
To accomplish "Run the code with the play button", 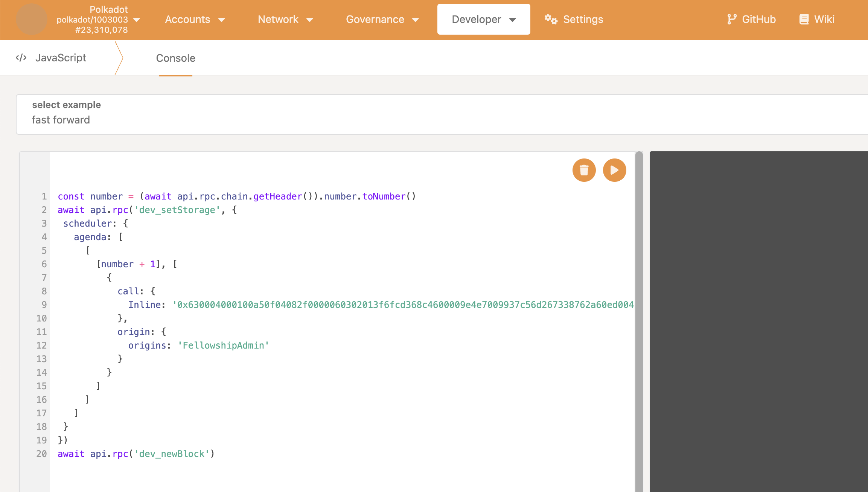I will (x=614, y=170).
